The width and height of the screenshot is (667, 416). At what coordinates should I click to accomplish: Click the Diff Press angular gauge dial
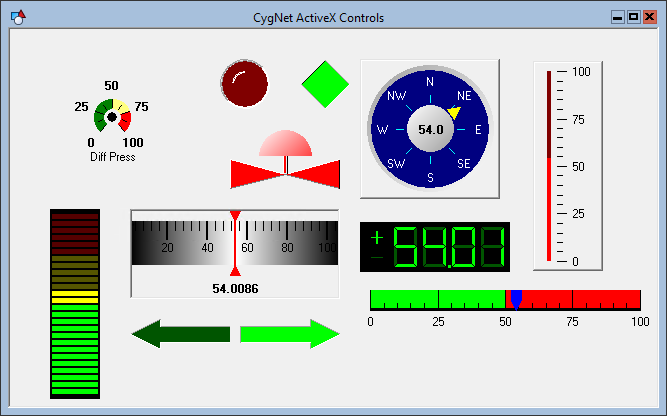point(112,116)
